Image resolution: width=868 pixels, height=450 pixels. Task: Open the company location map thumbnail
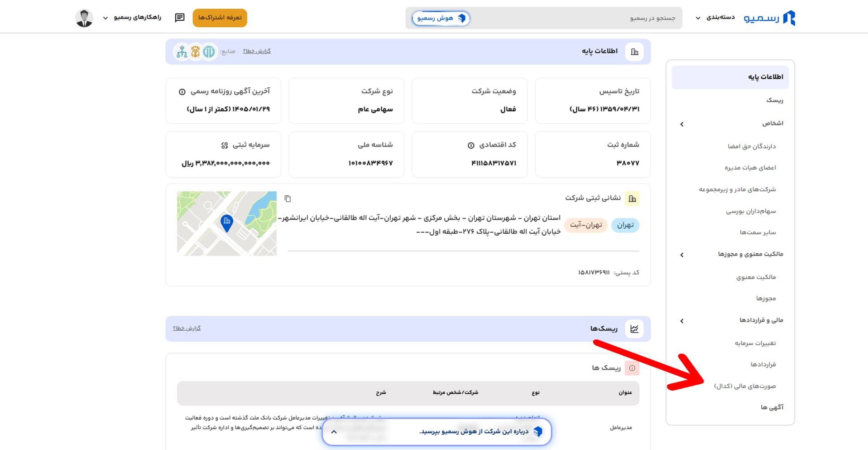point(227,223)
